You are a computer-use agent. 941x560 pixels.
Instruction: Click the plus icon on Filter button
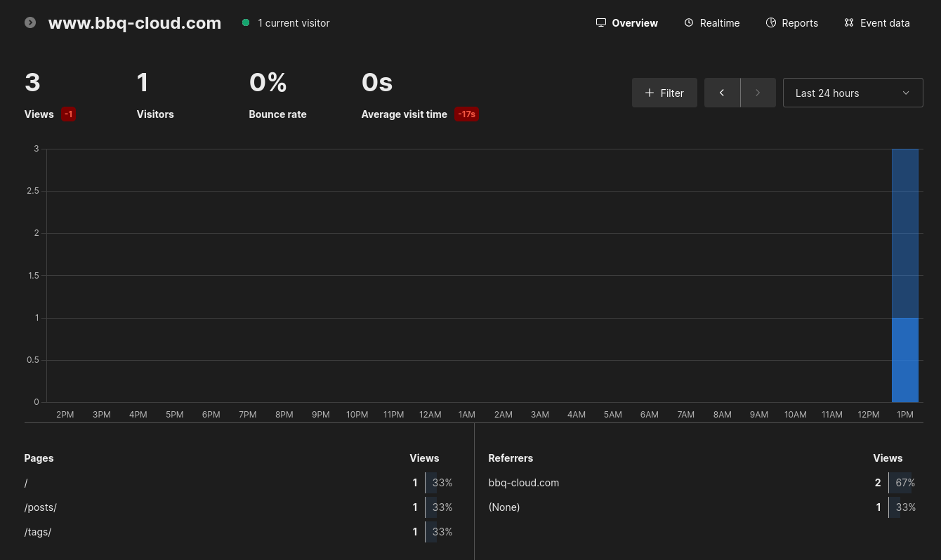point(650,93)
